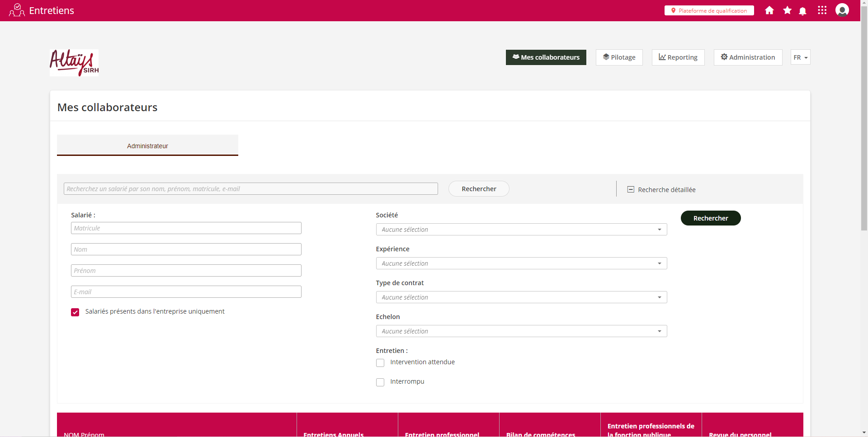This screenshot has width=868, height=437.
Task: Check the Intervention attendue box
Action: [380, 363]
